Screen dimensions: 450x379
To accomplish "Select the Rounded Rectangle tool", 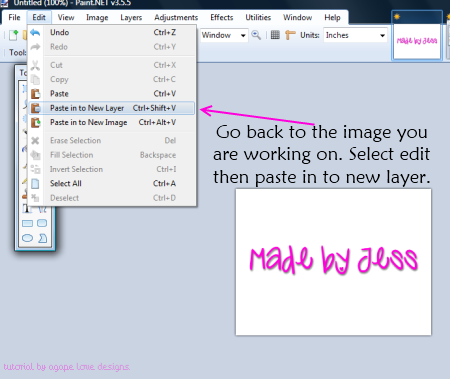I will 42,223.
